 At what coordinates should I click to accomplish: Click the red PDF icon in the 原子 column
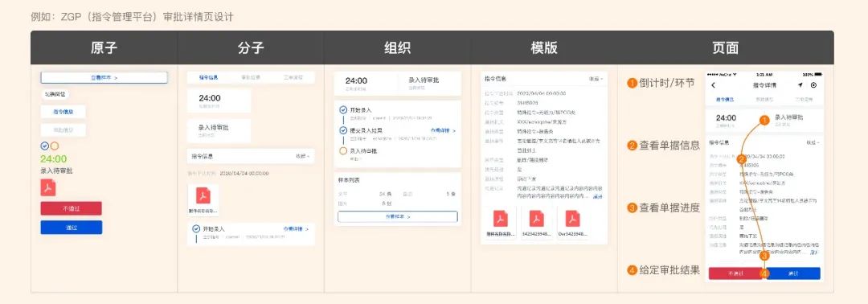coord(48,188)
